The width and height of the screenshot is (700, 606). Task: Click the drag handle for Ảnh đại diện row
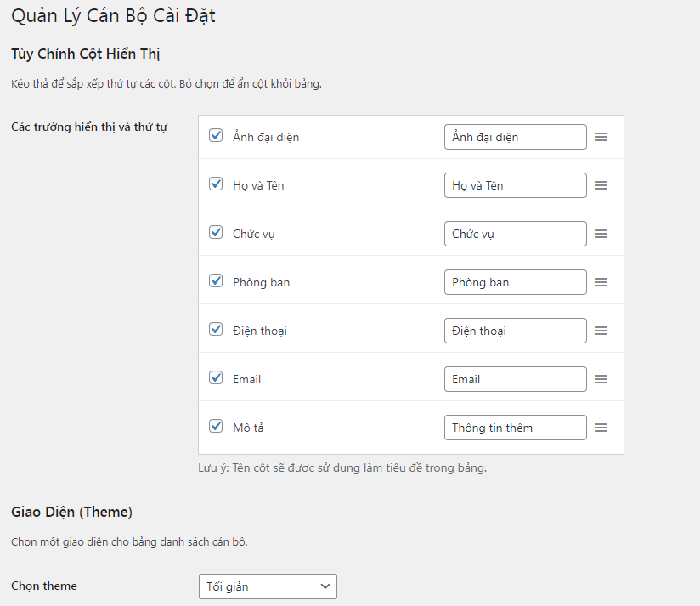[x=601, y=137]
